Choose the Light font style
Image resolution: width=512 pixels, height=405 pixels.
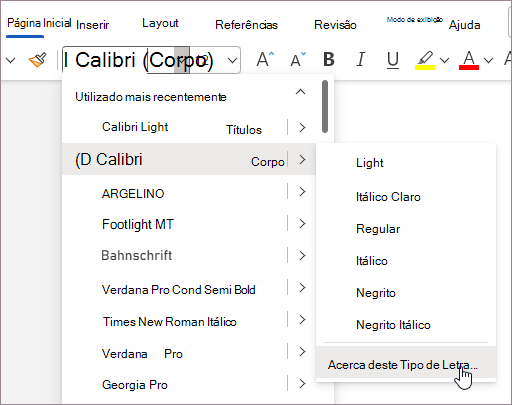[406, 163]
